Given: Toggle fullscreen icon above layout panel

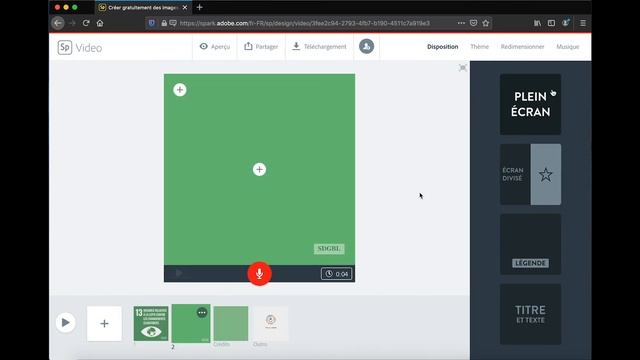Looking at the screenshot, I should point(462,68).
